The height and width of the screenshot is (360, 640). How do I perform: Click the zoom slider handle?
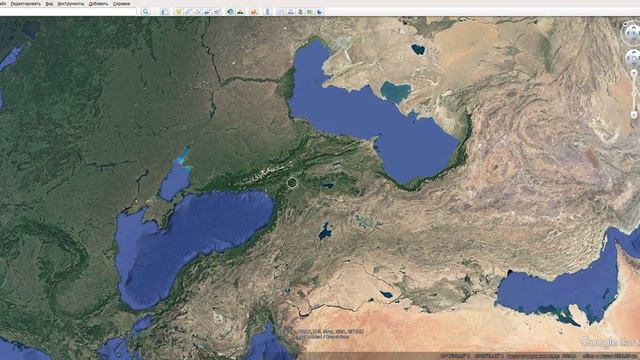point(633,93)
